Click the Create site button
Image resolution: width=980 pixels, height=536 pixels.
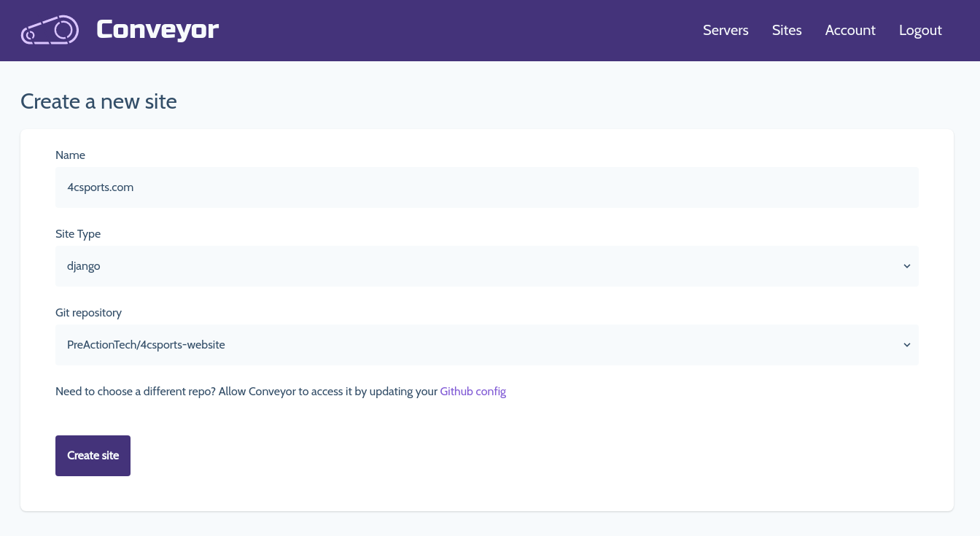point(93,456)
